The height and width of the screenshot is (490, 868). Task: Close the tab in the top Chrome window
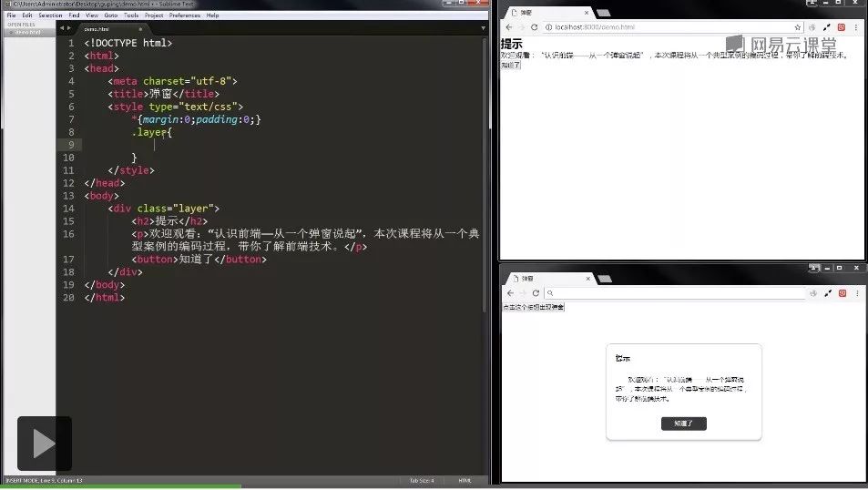pos(587,13)
